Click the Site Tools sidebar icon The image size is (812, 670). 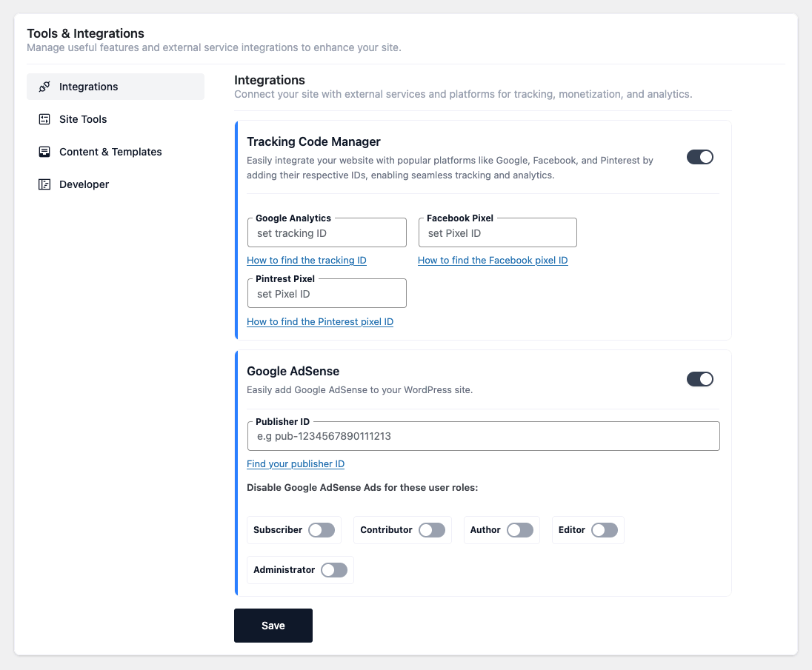44,119
